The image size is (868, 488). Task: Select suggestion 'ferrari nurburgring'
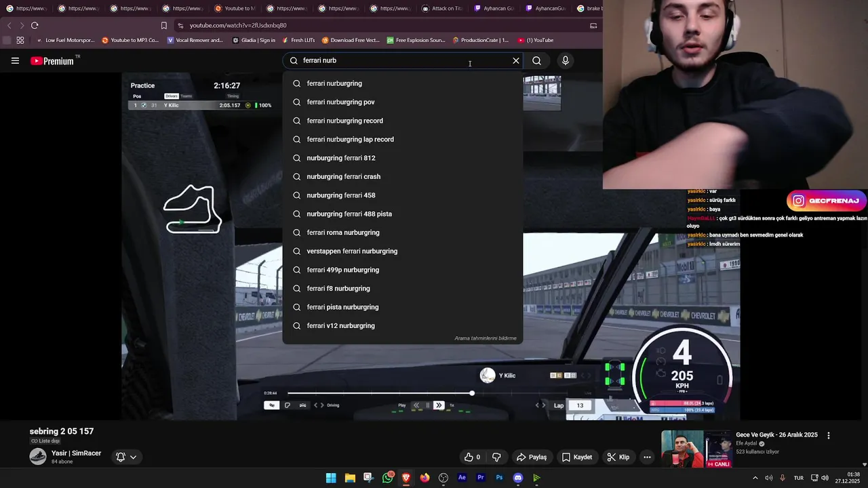coord(403,83)
